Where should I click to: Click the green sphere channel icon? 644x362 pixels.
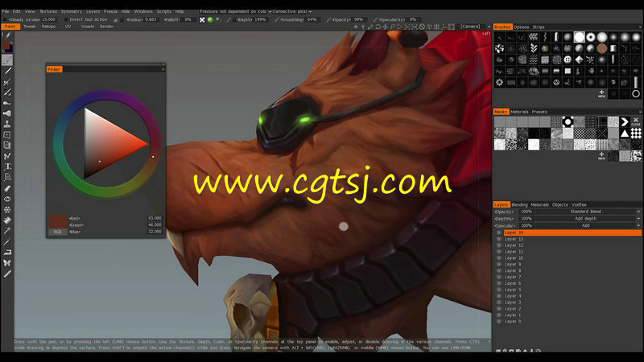click(210, 19)
